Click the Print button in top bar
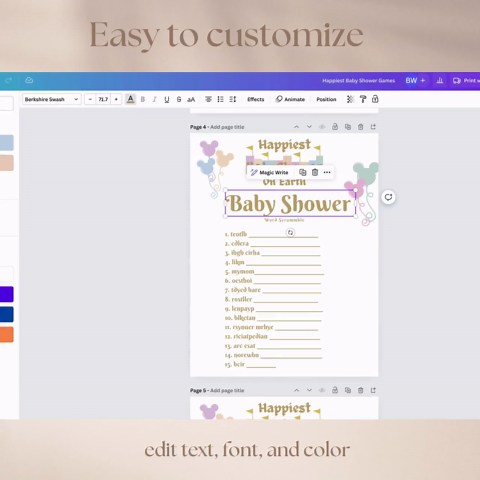The image size is (480, 480). (x=466, y=80)
